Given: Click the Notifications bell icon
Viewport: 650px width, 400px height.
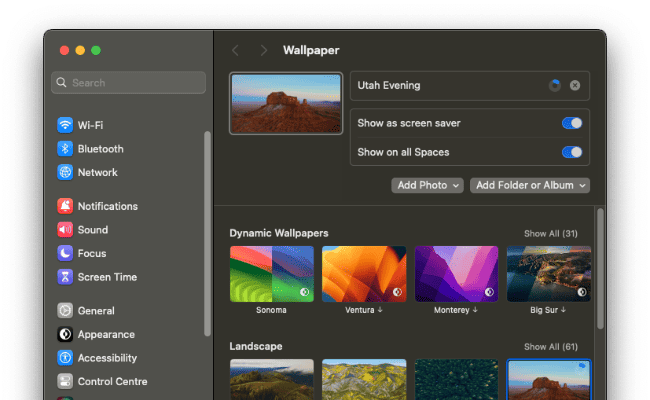Looking at the screenshot, I should 65,206.
